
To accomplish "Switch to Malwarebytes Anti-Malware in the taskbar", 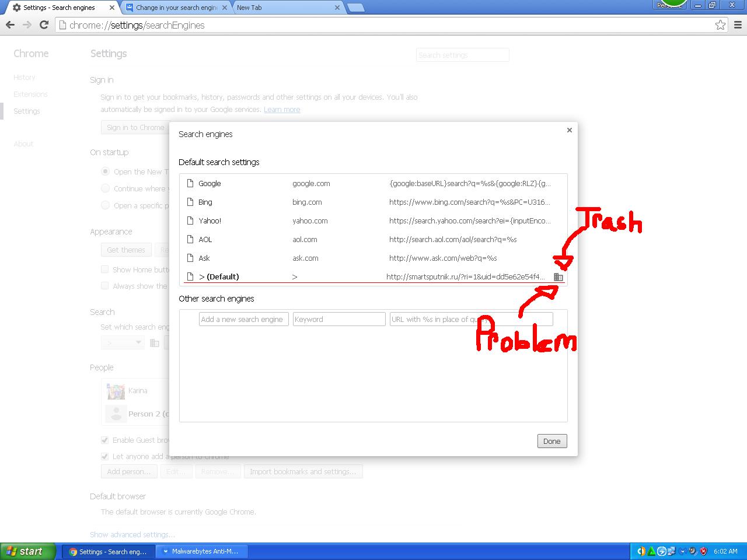I will (x=202, y=551).
